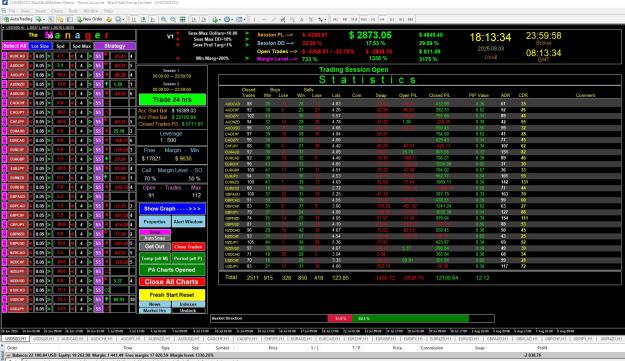Click the red Close Trades button

[x=189, y=247]
